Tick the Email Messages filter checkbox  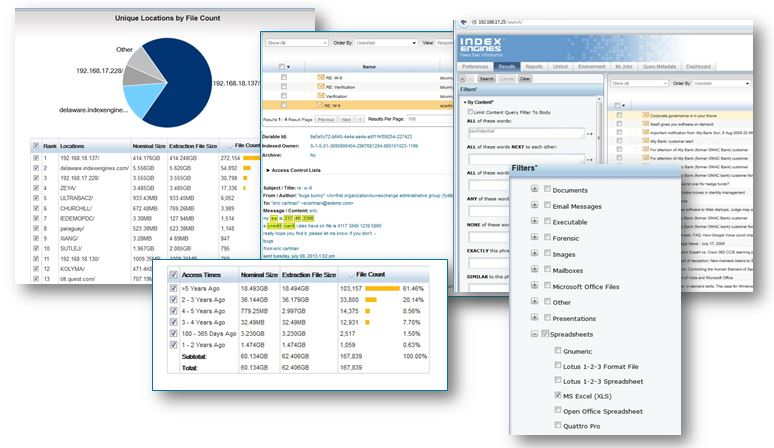click(547, 205)
